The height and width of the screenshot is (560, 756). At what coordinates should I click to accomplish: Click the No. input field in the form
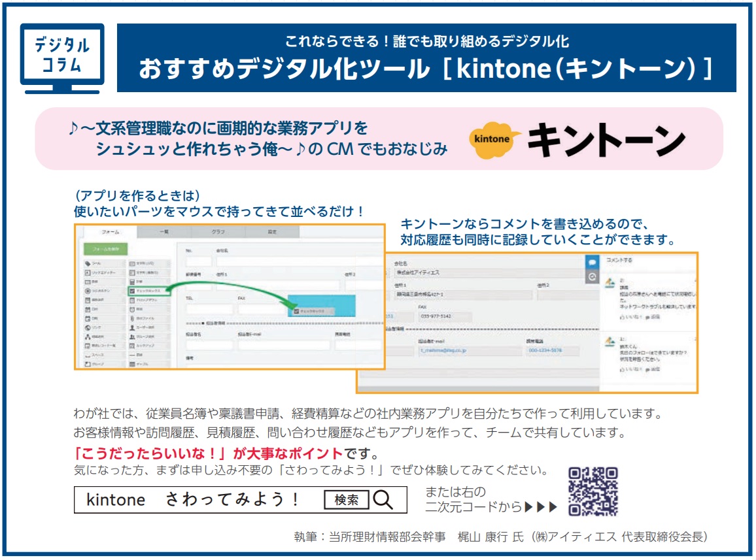coord(199,261)
